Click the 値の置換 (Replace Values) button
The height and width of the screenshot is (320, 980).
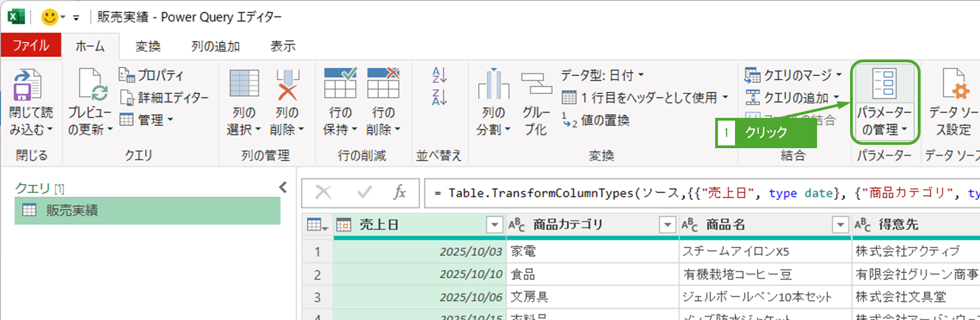point(596,120)
